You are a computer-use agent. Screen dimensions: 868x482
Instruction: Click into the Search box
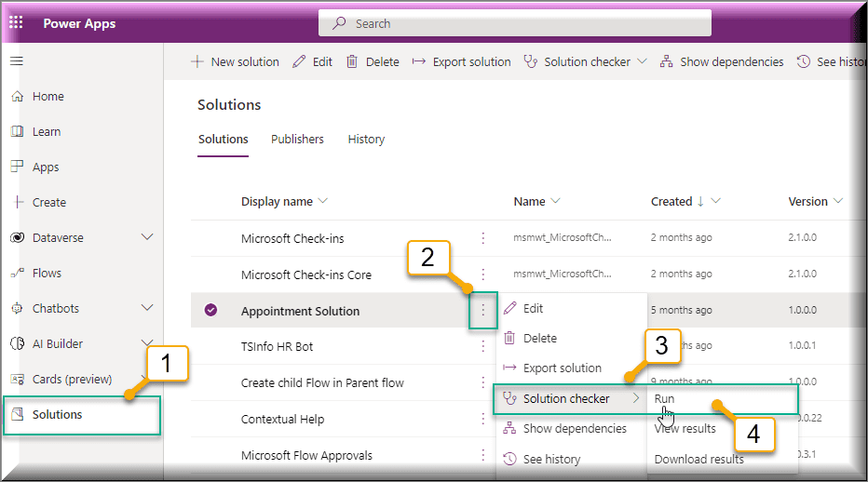click(515, 23)
